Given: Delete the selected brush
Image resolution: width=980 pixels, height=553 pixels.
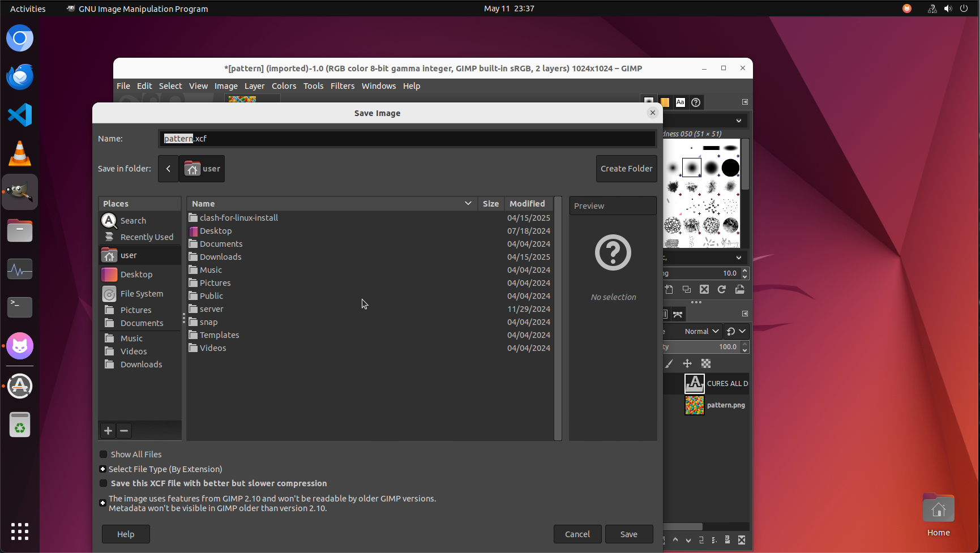Looking at the screenshot, I should coord(704,289).
